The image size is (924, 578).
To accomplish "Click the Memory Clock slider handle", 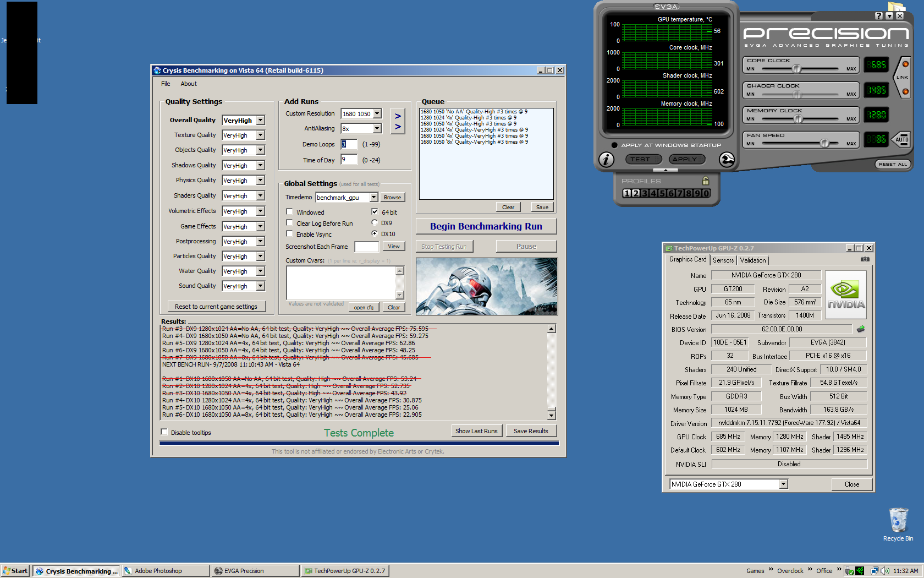I will 798,119.
